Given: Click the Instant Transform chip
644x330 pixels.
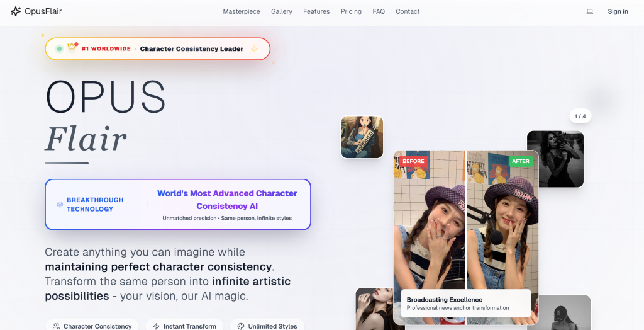Looking at the screenshot, I should pyautogui.click(x=184, y=324).
